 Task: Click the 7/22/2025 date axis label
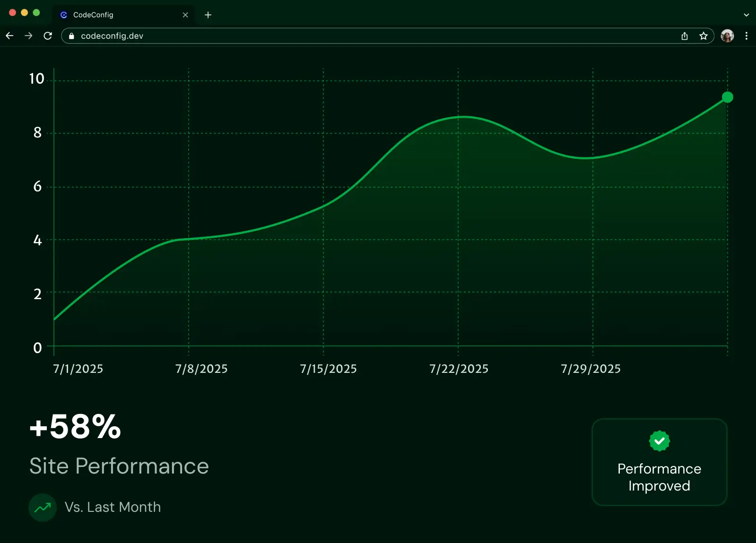tap(459, 369)
